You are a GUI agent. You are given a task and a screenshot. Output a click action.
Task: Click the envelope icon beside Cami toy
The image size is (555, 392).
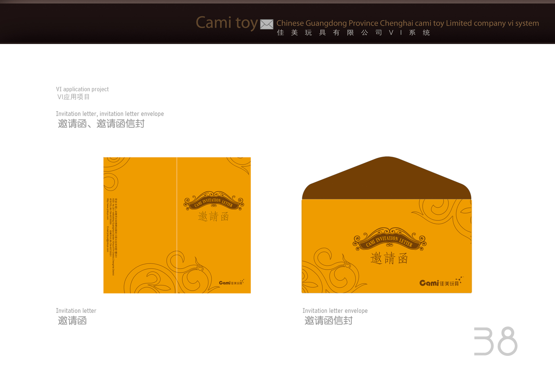point(267,24)
